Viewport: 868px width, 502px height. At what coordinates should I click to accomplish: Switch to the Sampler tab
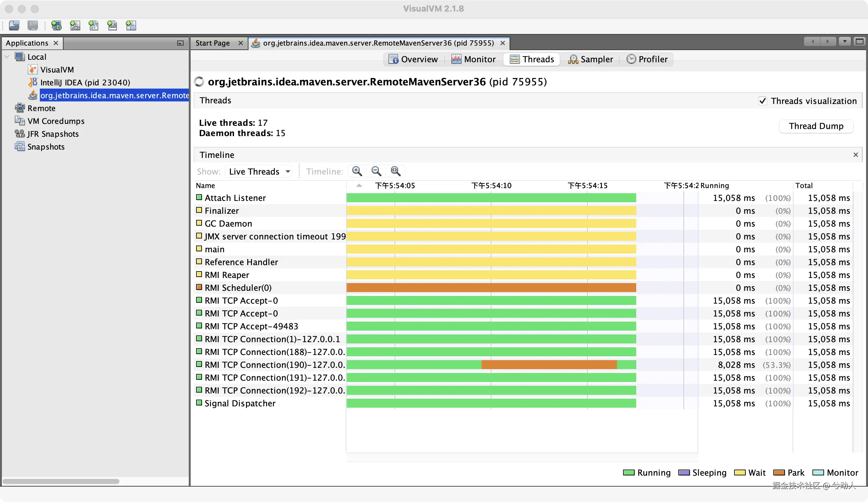[590, 59]
